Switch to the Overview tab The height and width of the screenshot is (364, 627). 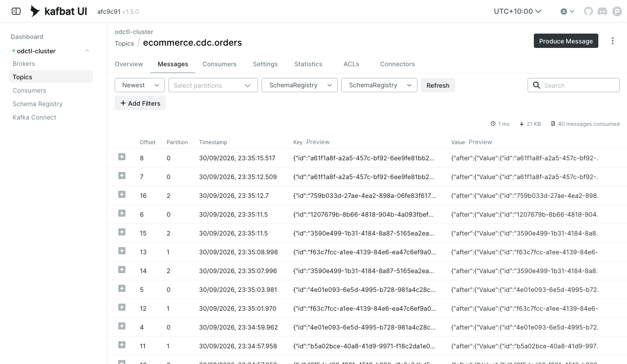coord(129,64)
